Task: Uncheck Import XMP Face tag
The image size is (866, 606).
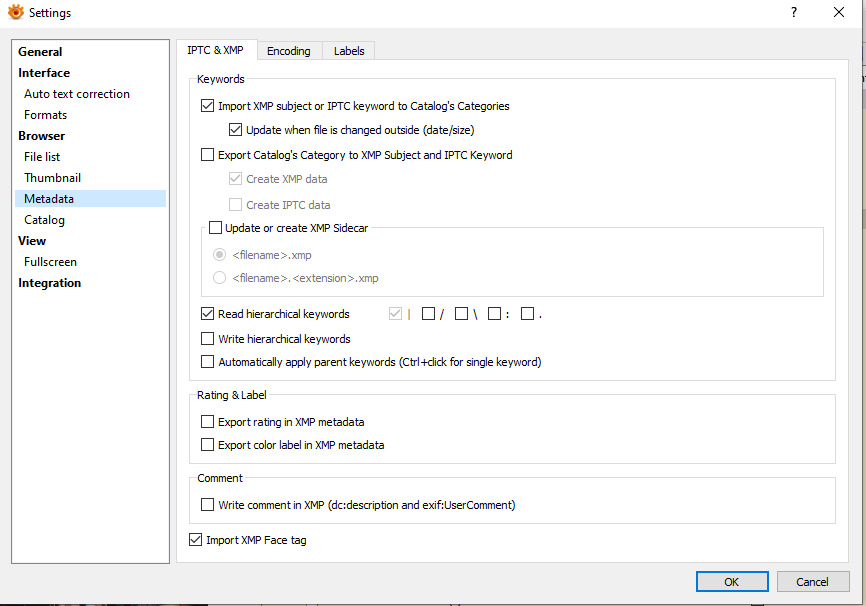Action: [x=195, y=540]
